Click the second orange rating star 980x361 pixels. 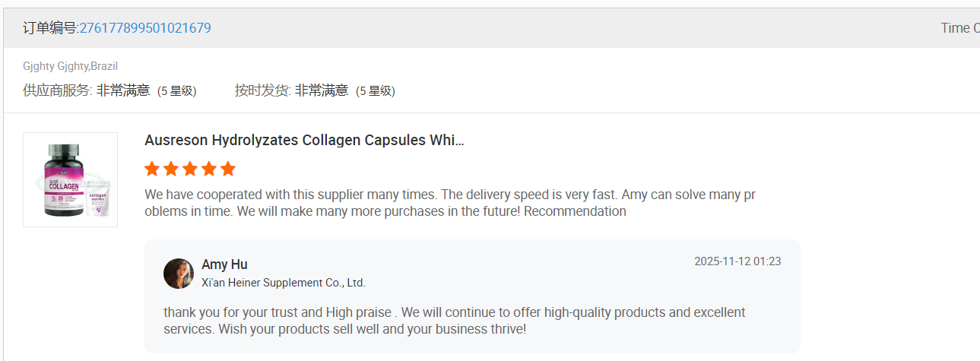coord(171,169)
